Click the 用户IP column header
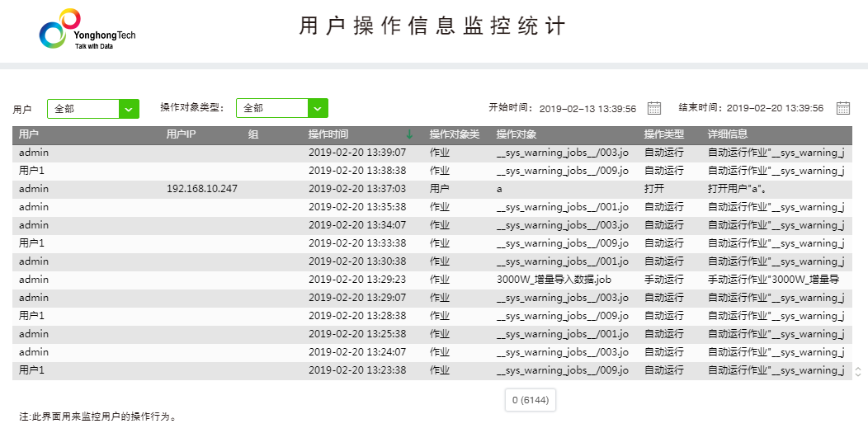The image size is (868, 433). [x=181, y=134]
